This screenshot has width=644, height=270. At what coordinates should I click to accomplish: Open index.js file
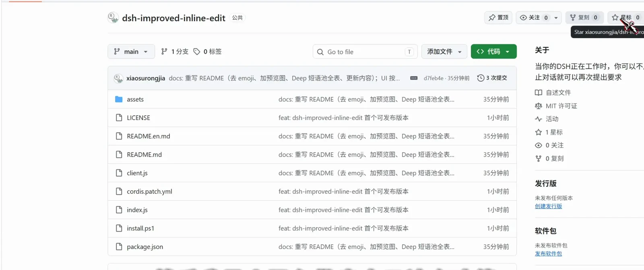(137, 210)
